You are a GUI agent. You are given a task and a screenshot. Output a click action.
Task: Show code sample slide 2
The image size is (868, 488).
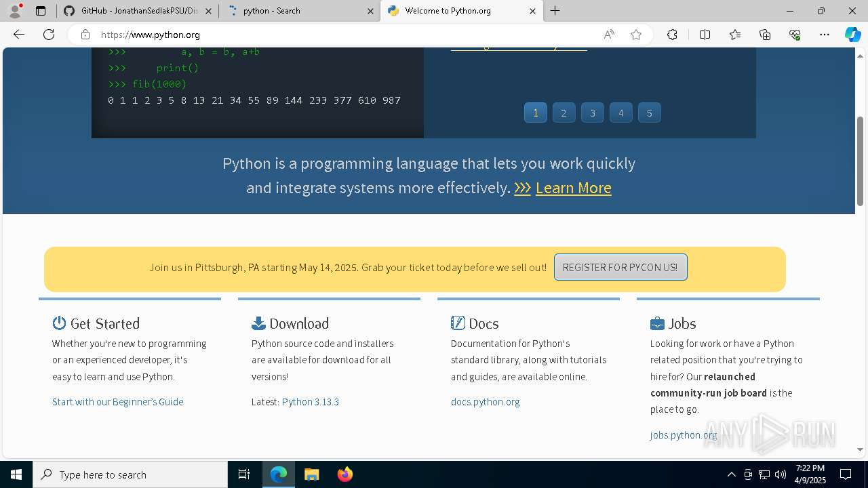(x=564, y=113)
